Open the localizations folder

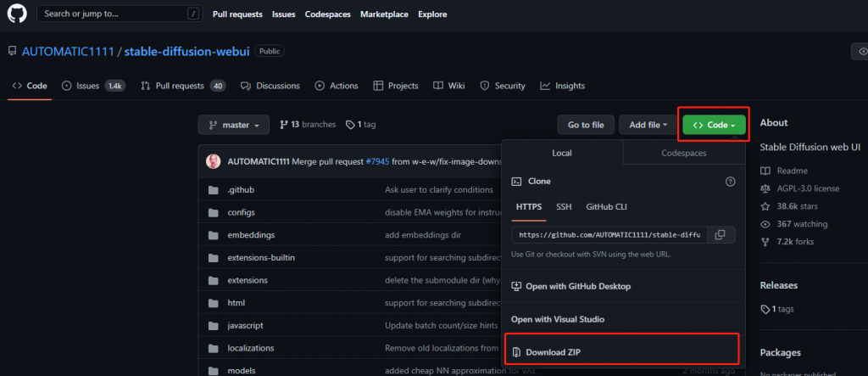pyautogui.click(x=251, y=348)
